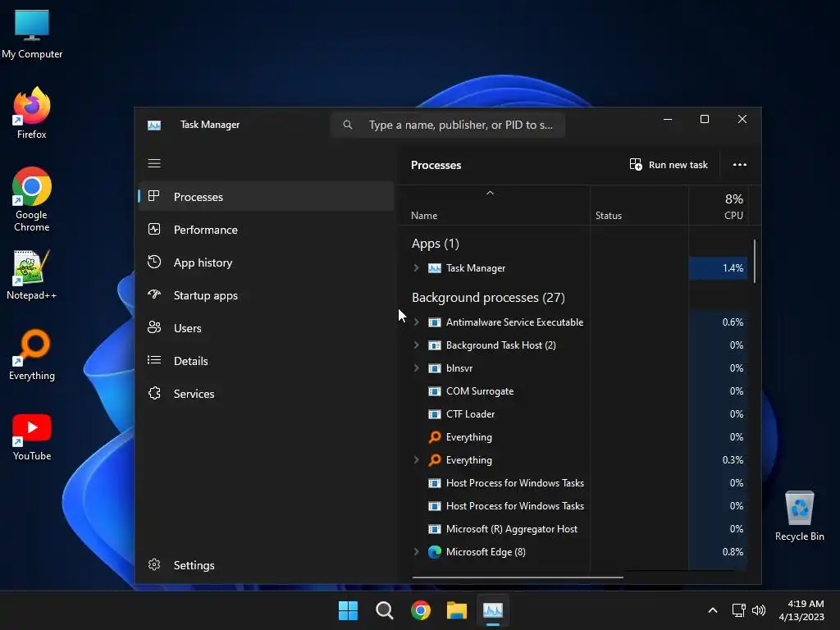The image size is (840, 630).
Task: Click the Antimalware Service Executable process icon
Action: [x=435, y=322]
